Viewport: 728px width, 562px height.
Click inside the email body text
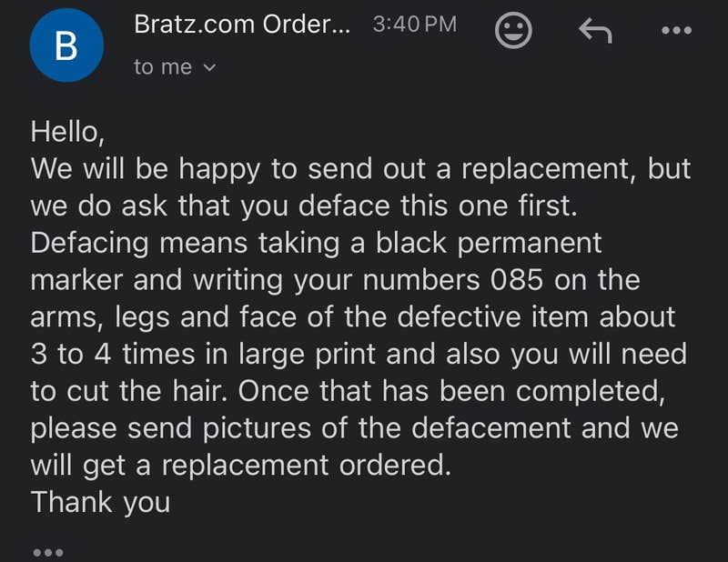[359, 316]
